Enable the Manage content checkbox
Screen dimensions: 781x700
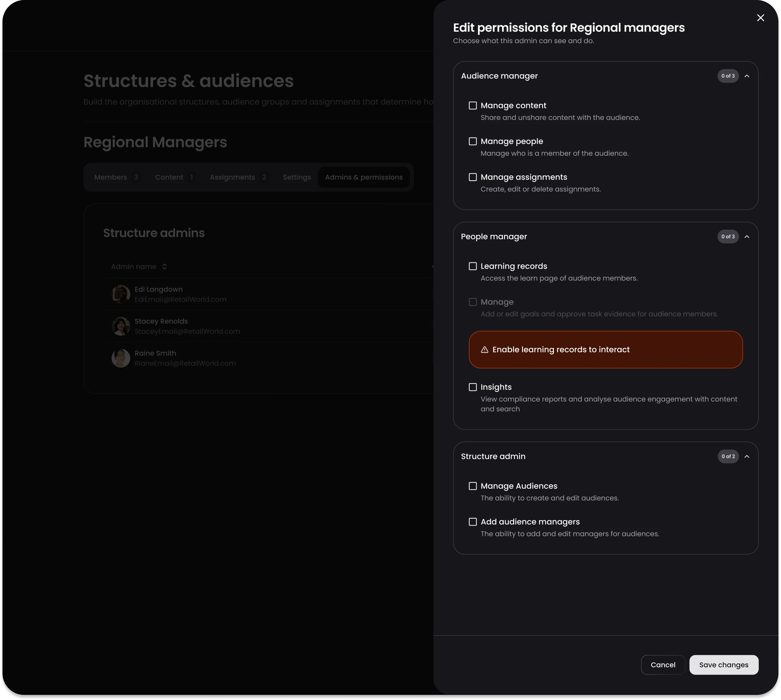(473, 106)
